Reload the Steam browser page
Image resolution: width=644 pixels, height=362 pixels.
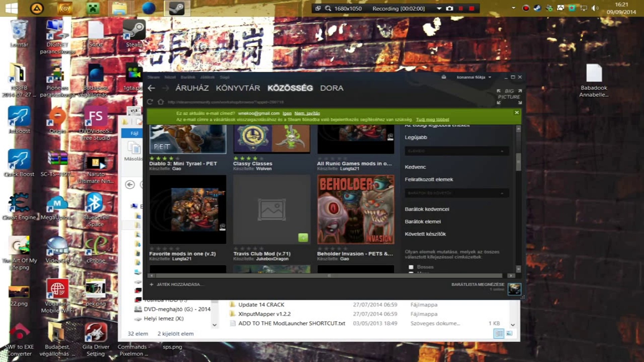pos(150,102)
